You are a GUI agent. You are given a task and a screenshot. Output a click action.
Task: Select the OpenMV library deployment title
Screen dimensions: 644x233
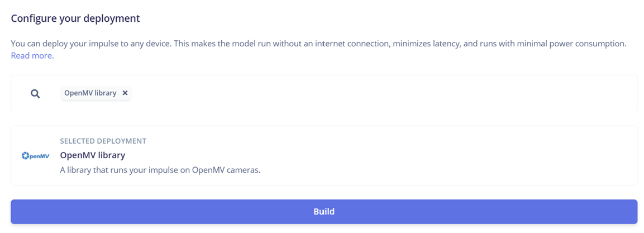pyautogui.click(x=92, y=155)
